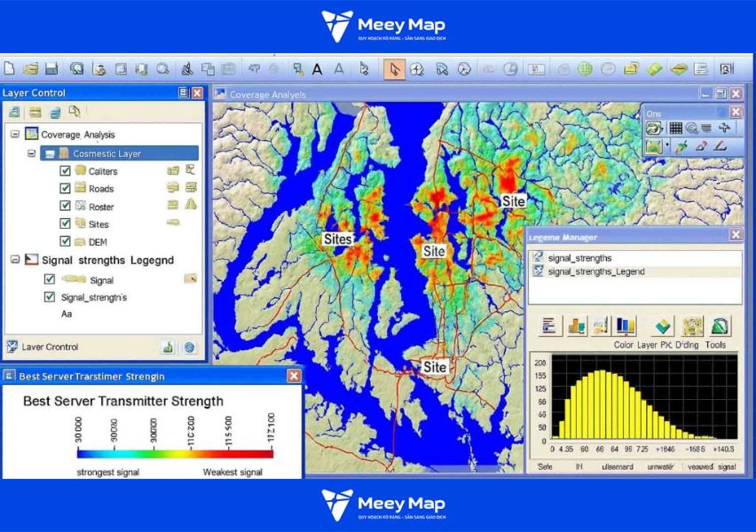The width and height of the screenshot is (756, 532).
Task: Click the color gradient legend bar
Action: [x=175, y=453]
